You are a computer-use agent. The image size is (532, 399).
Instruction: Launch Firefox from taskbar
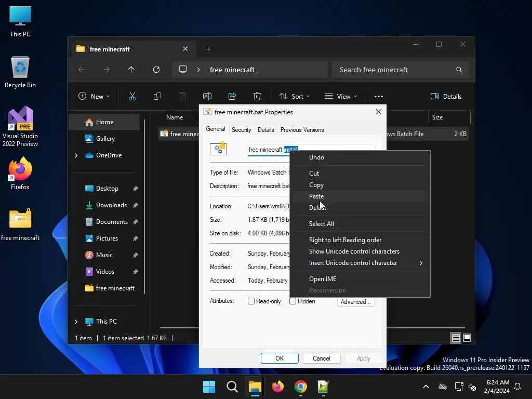[x=278, y=387]
